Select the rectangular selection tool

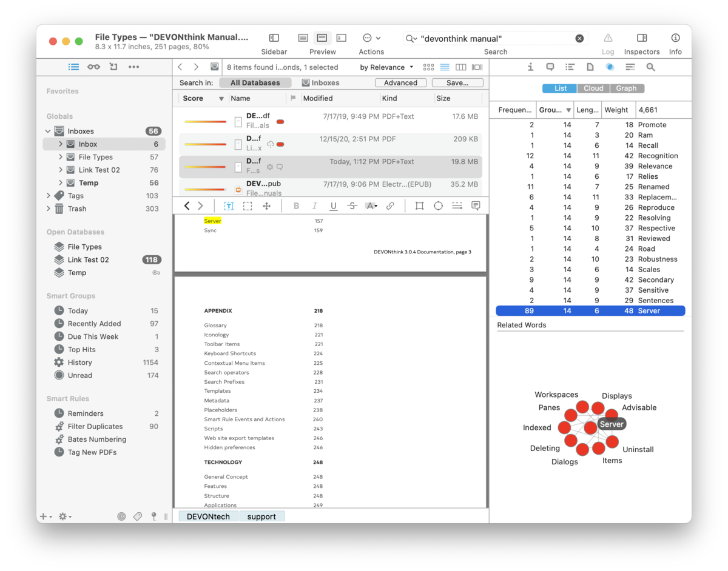pos(248,206)
